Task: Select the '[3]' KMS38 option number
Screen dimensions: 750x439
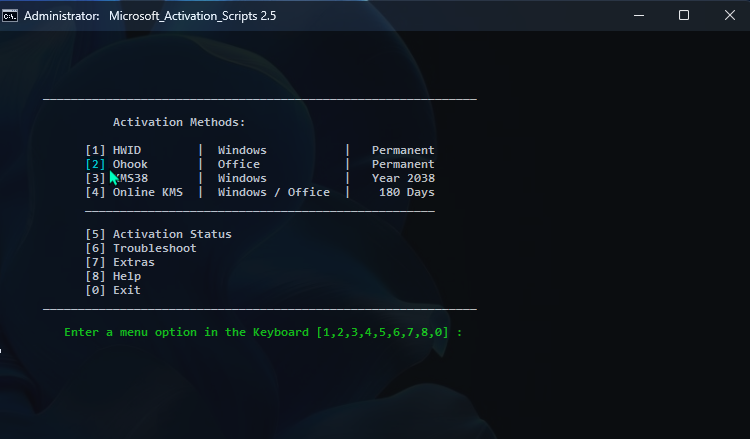Action: pos(95,178)
